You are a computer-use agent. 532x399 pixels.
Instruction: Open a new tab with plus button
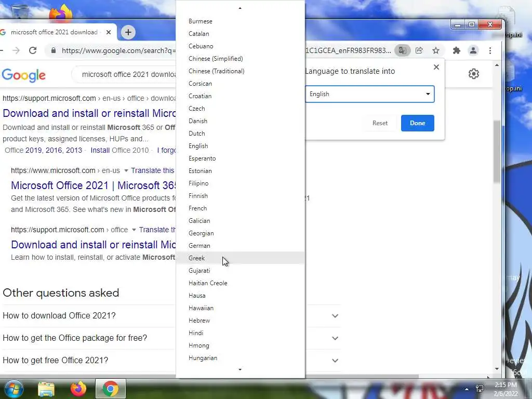128,32
